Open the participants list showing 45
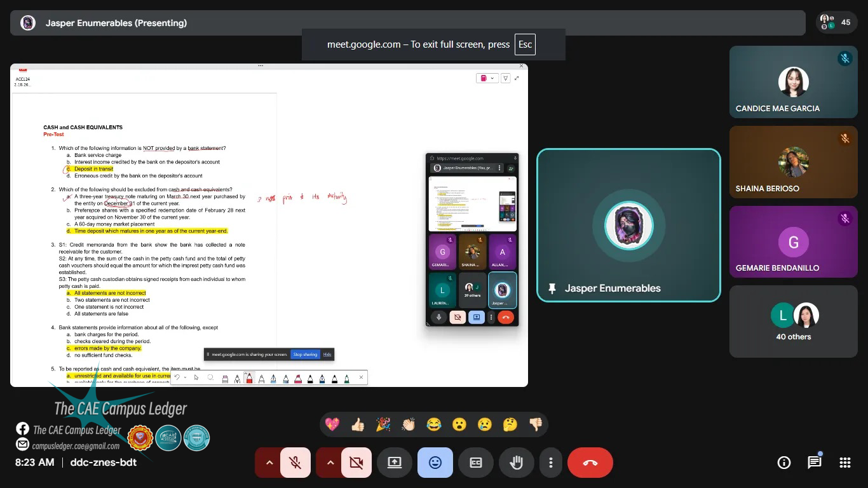 [x=836, y=22]
